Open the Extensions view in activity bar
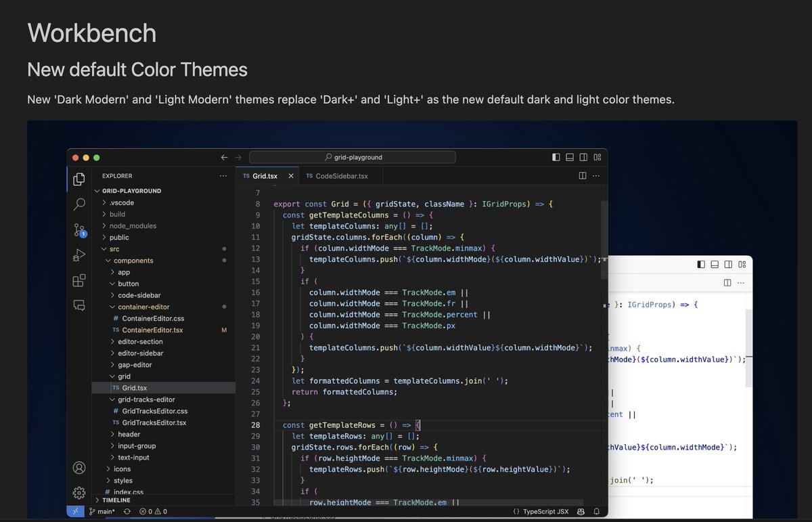This screenshot has height=522, width=812. point(79,280)
